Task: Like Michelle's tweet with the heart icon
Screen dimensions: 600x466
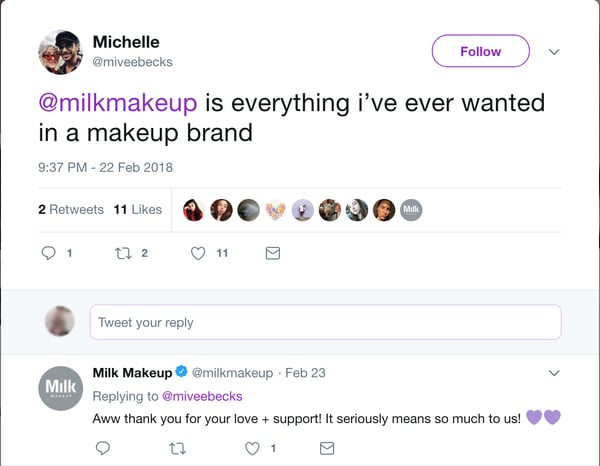Action: (198, 254)
